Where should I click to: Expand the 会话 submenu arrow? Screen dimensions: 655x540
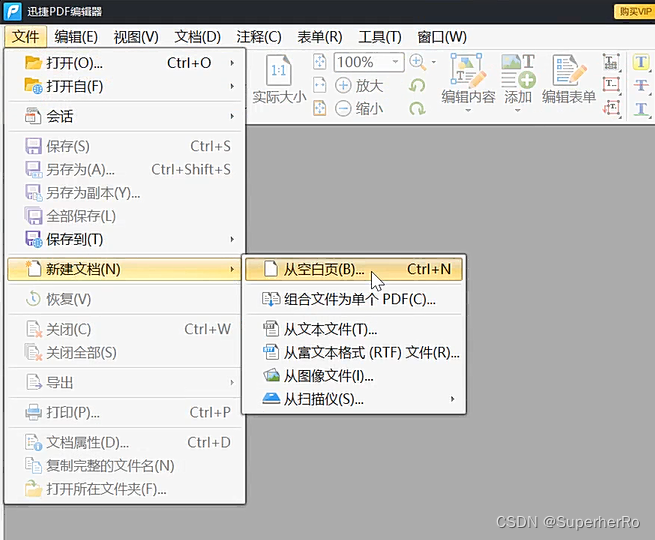(x=232, y=116)
